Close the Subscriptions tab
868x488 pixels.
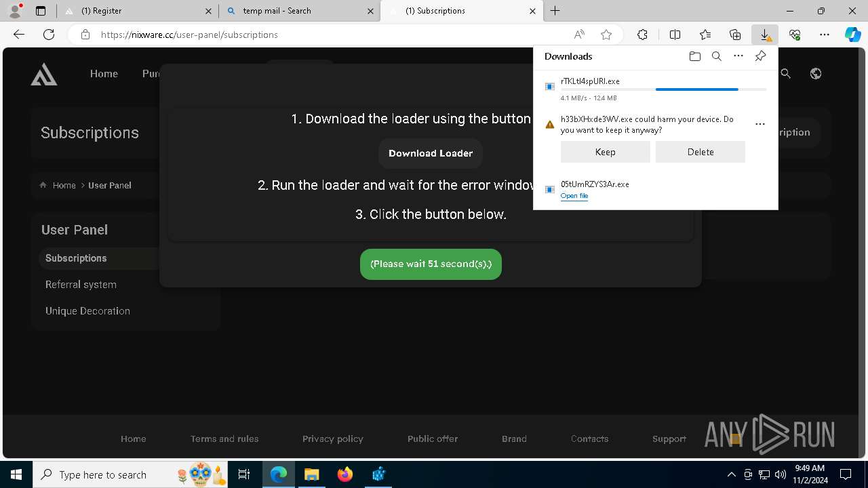[532, 11]
